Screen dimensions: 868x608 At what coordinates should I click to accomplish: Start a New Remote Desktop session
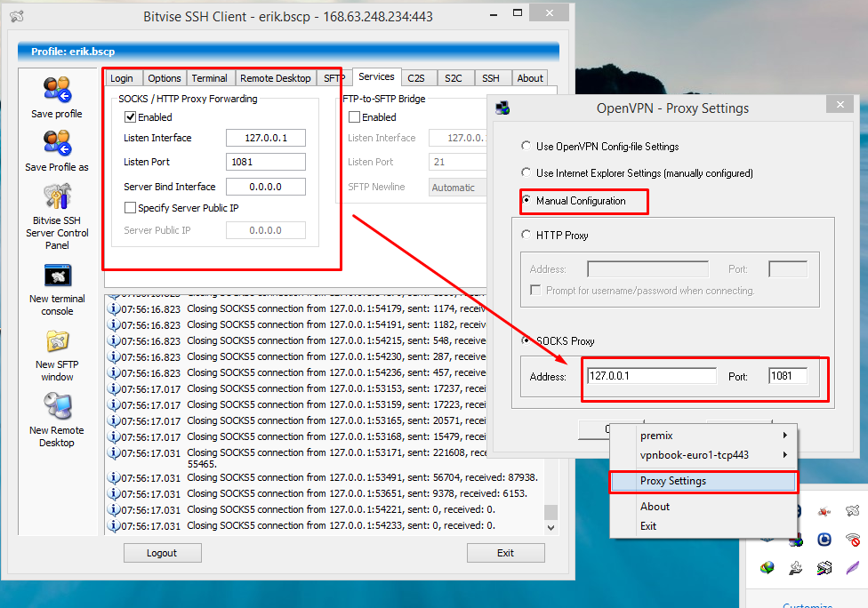tap(58, 406)
